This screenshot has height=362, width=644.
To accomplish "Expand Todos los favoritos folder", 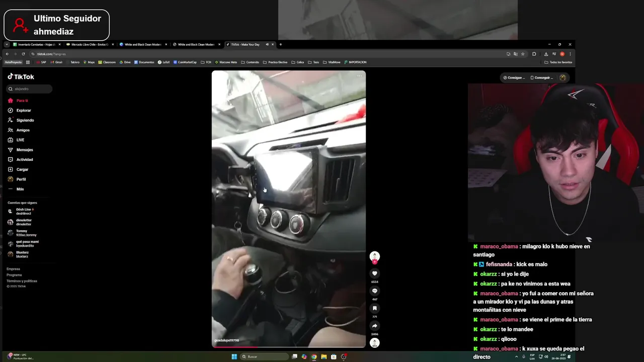I will [x=558, y=62].
